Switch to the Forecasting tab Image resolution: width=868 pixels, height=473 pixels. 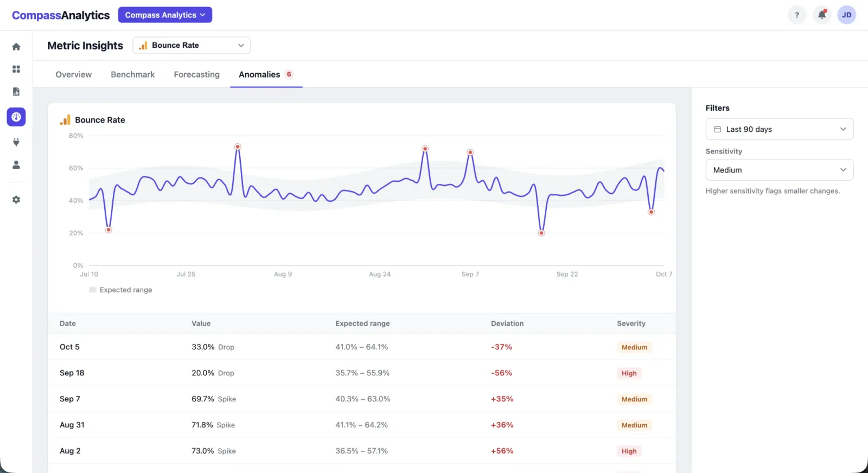click(197, 74)
